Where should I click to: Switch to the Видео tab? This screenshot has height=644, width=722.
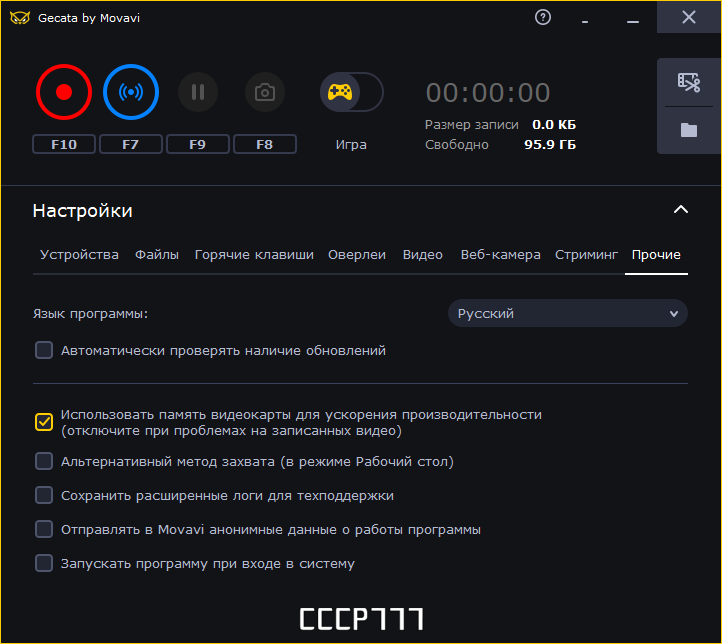(x=423, y=255)
